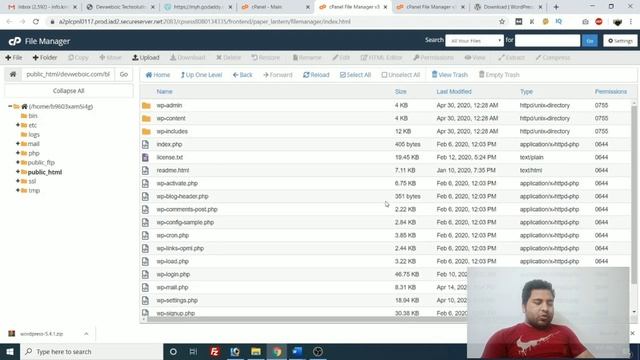Click the Upload toolbar button
This screenshot has height=360, width=640.
coord(146,58)
